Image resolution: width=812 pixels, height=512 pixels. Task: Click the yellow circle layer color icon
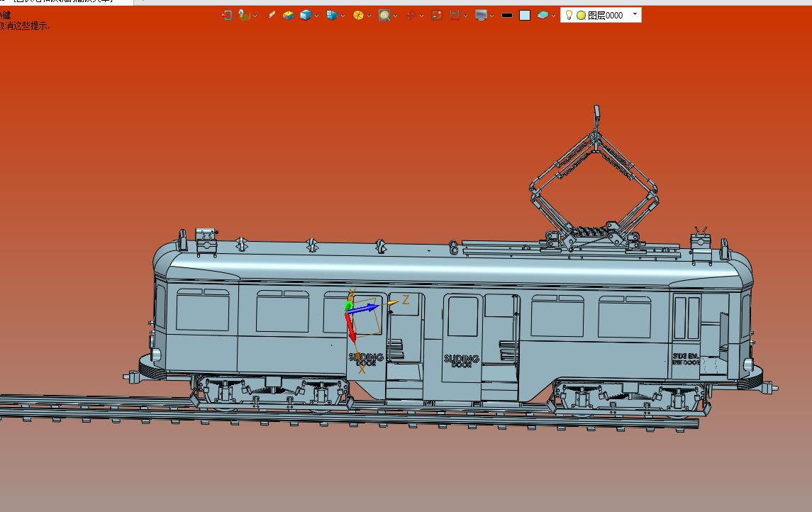point(581,16)
